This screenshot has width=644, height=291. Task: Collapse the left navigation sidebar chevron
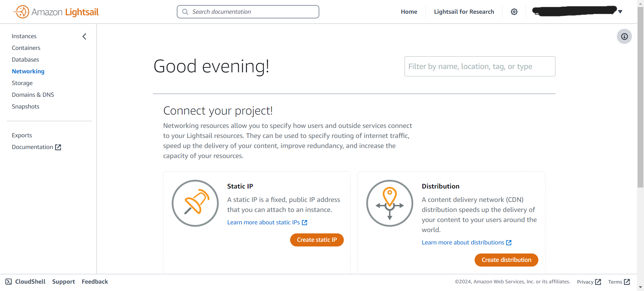tap(85, 36)
